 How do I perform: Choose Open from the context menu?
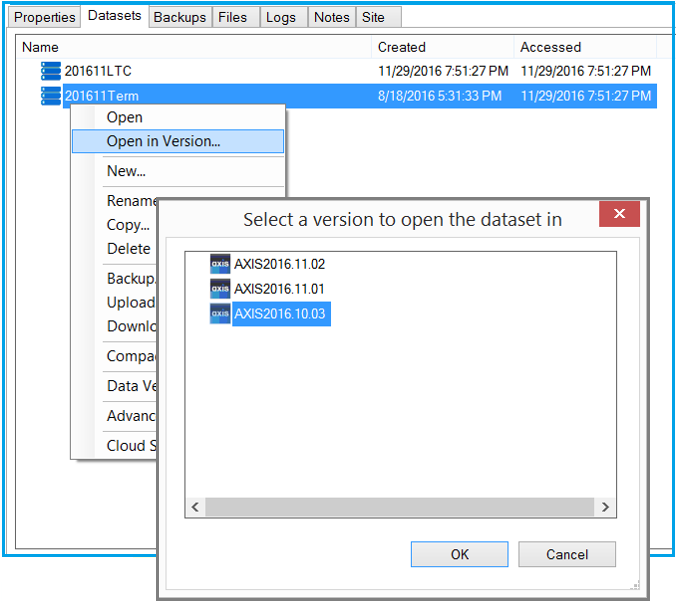click(178, 117)
